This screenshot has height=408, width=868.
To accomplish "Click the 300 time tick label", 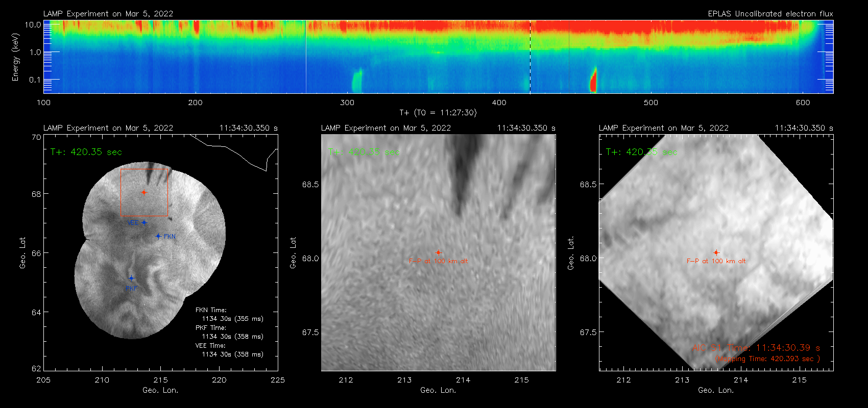I will click(x=347, y=103).
